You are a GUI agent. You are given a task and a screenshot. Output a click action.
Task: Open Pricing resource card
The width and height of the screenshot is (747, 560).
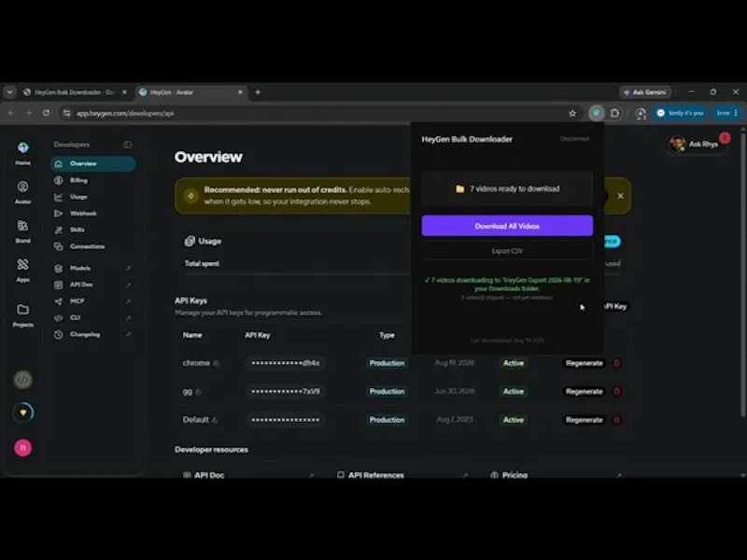[556, 474]
